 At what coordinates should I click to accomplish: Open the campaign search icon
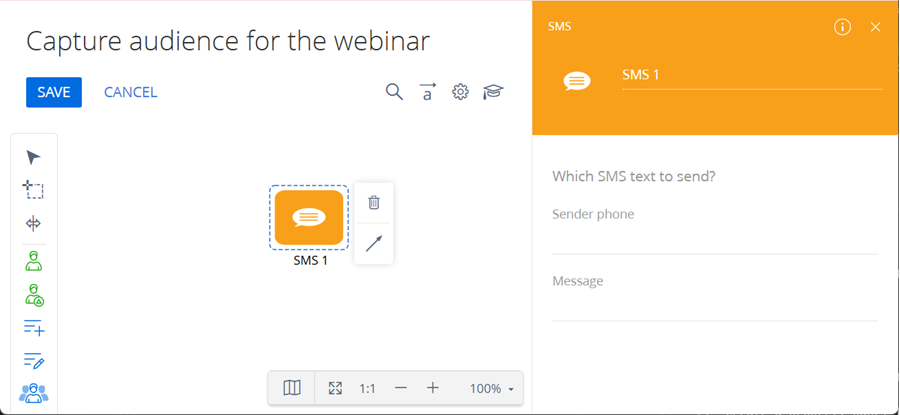(x=394, y=92)
